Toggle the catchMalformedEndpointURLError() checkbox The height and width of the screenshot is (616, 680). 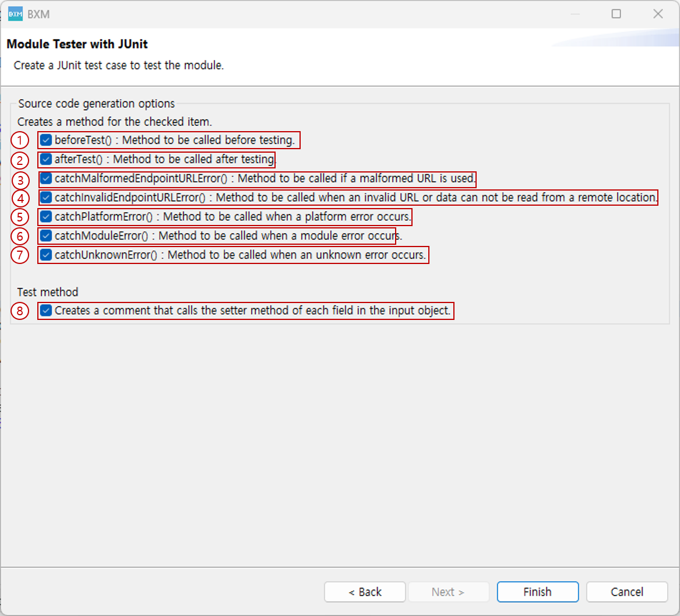(46, 178)
